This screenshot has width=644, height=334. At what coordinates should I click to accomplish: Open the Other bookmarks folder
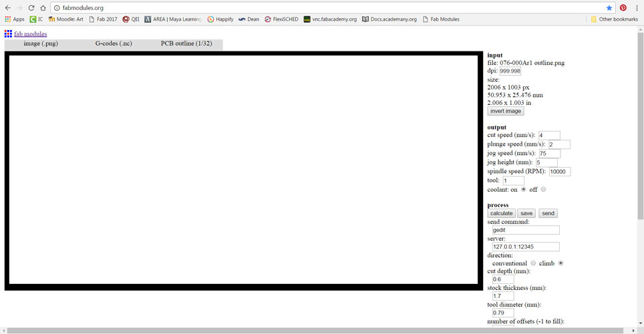click(615, 19)
